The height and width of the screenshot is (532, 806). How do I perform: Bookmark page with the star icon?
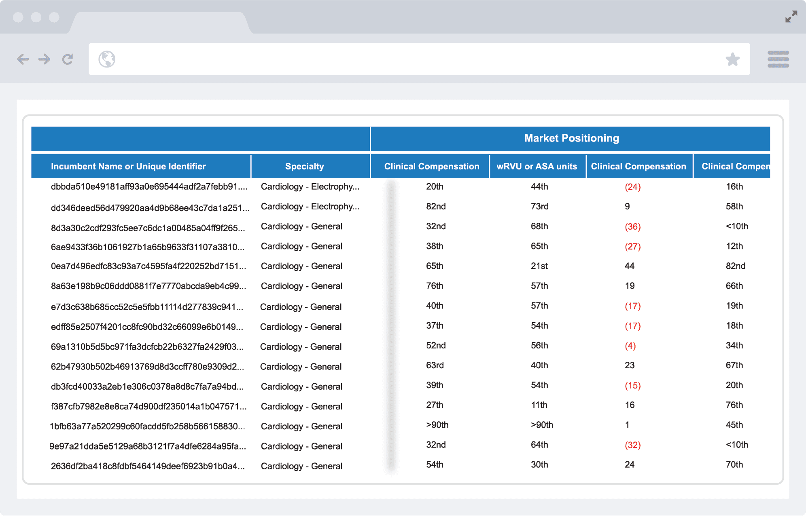732,59
